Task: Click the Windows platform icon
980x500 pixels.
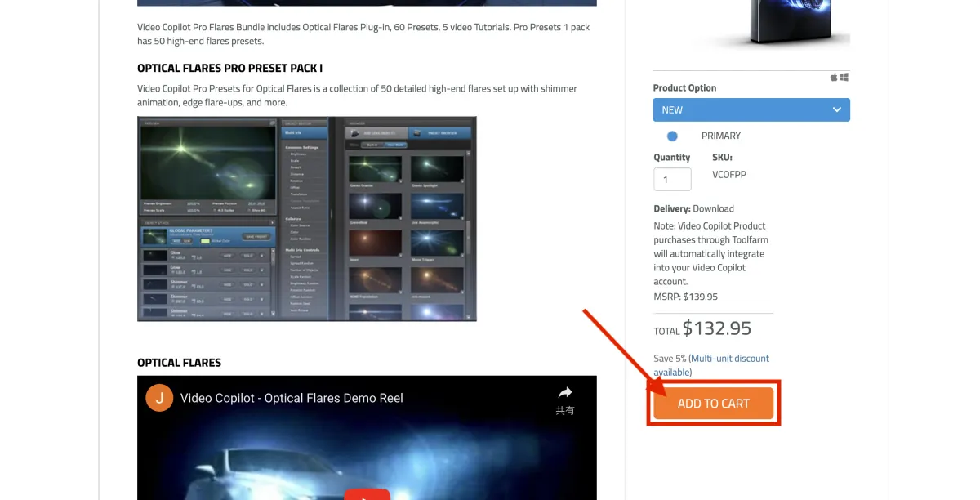Action: pos(844,77)
